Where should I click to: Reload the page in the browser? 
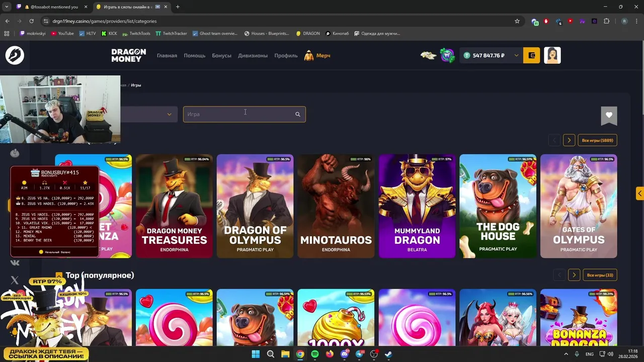pyautogui.click(x=31, y=21)
